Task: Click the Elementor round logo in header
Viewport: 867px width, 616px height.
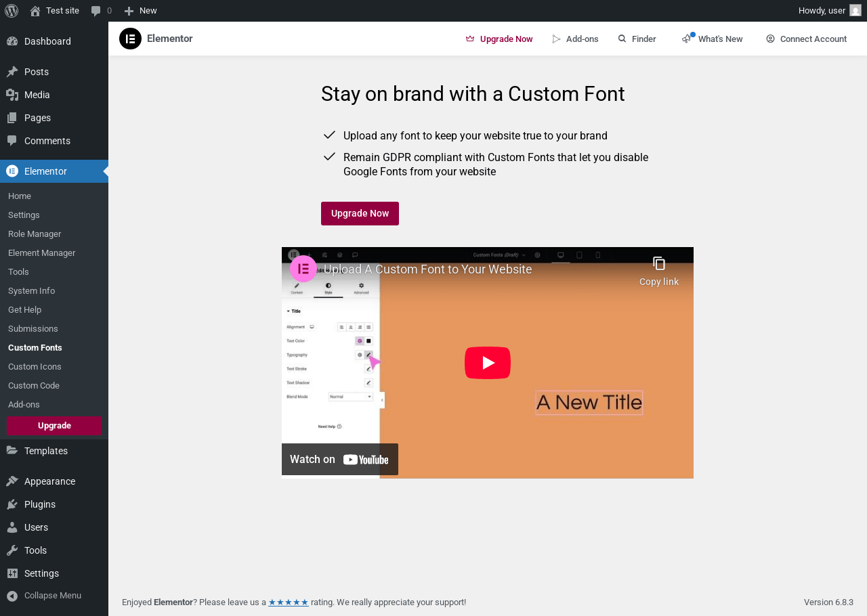Action: (x=130, y=39)
